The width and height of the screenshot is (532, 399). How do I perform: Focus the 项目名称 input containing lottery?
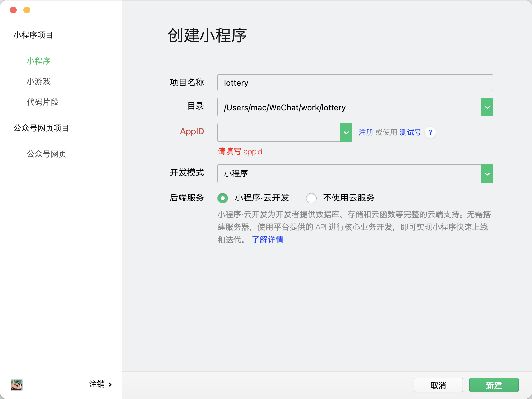pyautogui.click(x=355, y=83)
